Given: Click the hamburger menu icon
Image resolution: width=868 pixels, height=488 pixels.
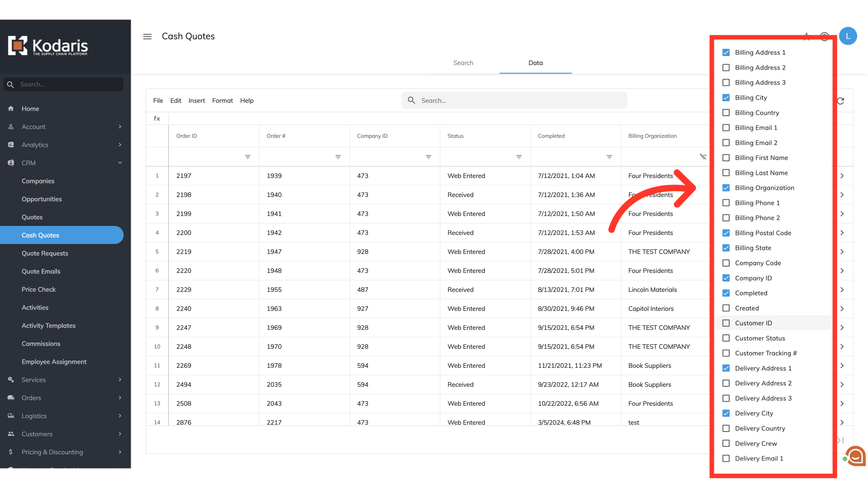Looking at the screenshot, I should pos(147,37).
